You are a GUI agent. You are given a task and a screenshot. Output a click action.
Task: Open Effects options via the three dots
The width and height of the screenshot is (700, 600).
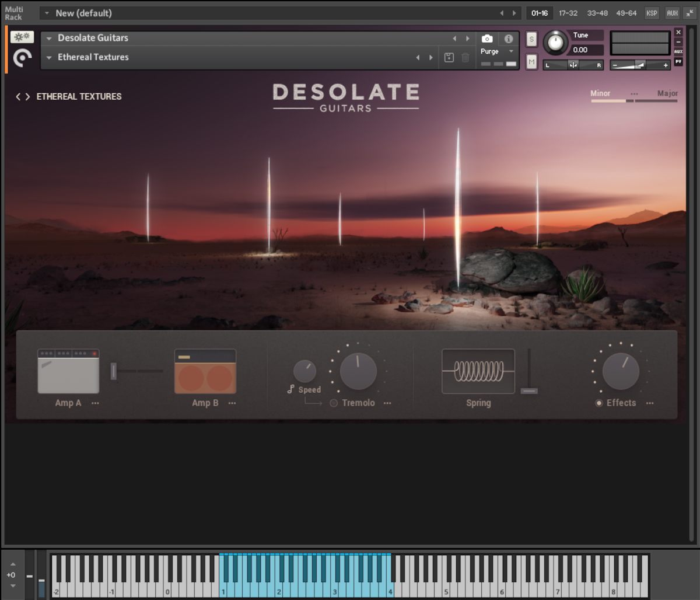tap(650, 403)
